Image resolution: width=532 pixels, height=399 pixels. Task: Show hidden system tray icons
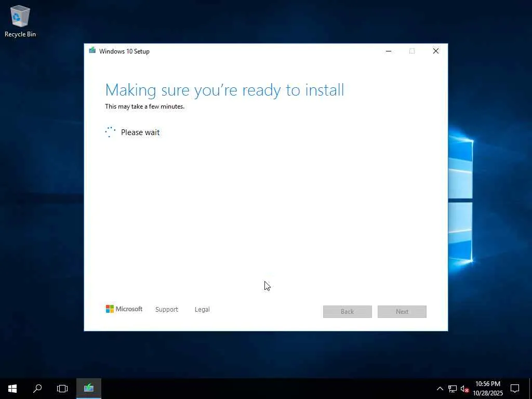(x=440, y=389)
